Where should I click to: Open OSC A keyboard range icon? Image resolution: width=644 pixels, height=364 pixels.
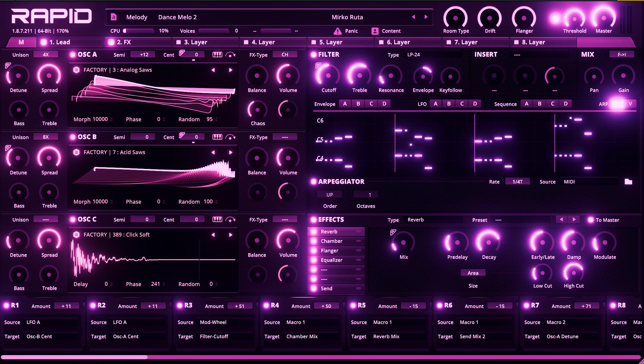click(217, 55)
